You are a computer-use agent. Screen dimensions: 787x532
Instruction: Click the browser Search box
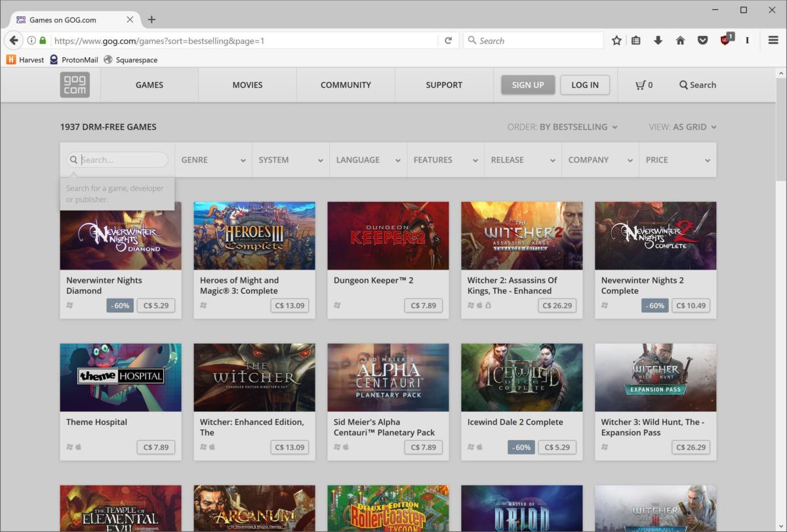[533, 41]
